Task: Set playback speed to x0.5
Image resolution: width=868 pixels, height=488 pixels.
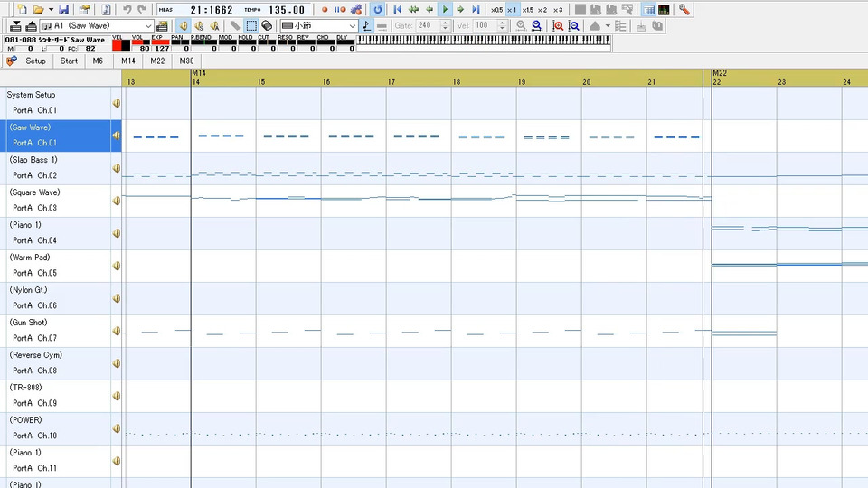Action: tap(496, 10)
